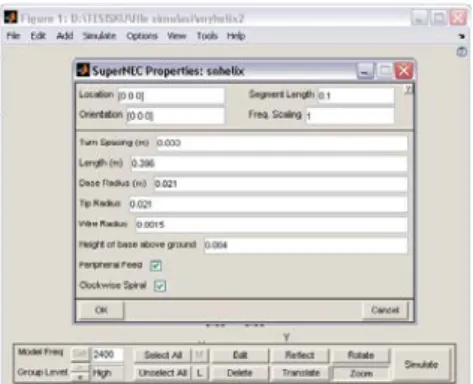Click the Simulate button in bottom panel
Image resolution: width=473 pixels, height=384 pixels.
tap(421, 364)
